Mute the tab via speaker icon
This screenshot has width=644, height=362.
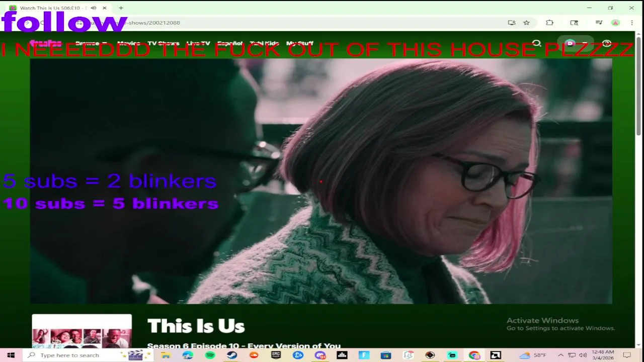click(x=94, y=8)
